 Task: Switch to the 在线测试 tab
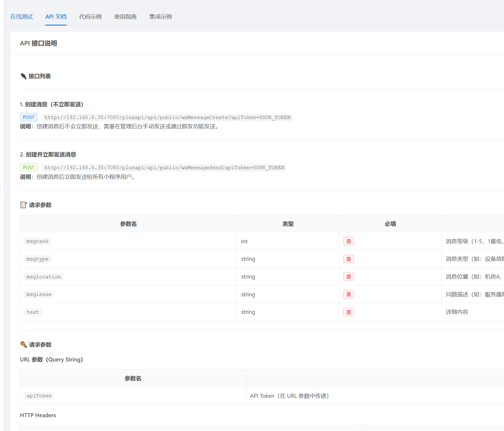click(x=22, y=17)
